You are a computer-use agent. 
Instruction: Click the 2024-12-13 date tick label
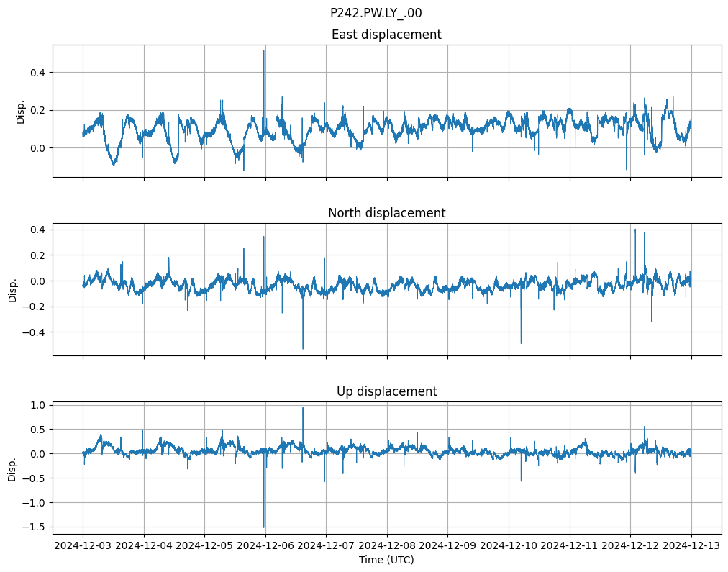pyautogui.click(x=691, y=545)
